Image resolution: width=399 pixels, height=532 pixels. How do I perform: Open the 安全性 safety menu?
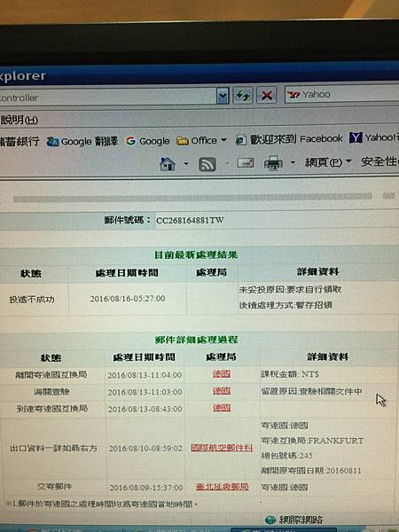click(379, 161)
